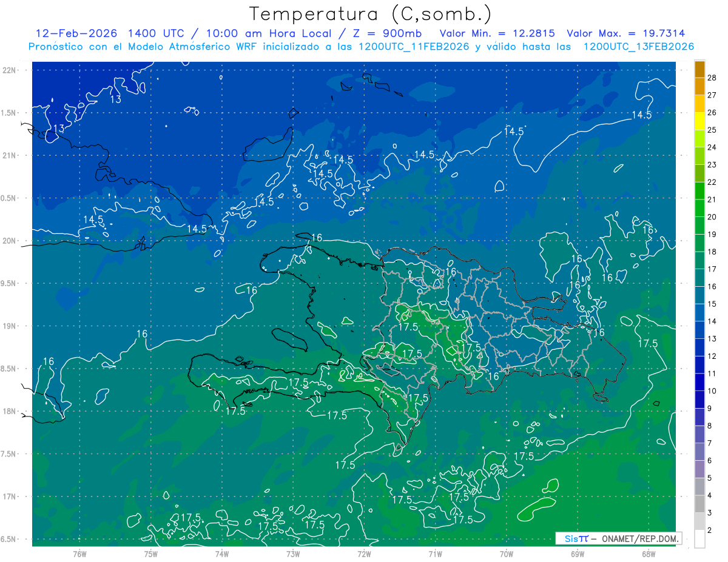This screenshot has width=728, height=562.
Task: Click the initialization stamp "1200UTC_11FEB2026"
Action: 413,47
